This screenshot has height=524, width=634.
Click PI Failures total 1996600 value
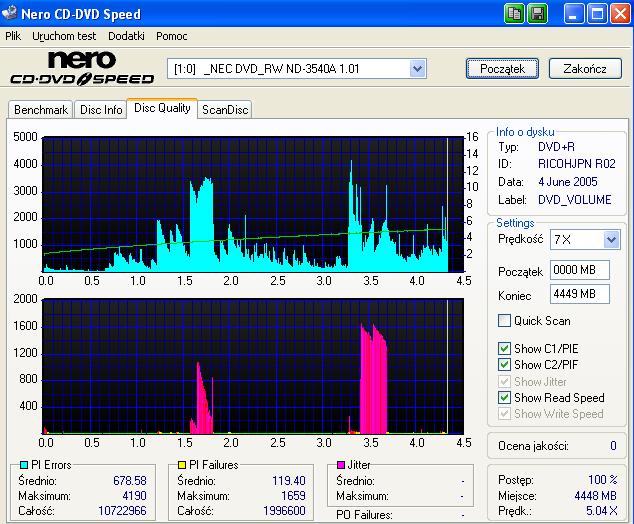[284, 511]
